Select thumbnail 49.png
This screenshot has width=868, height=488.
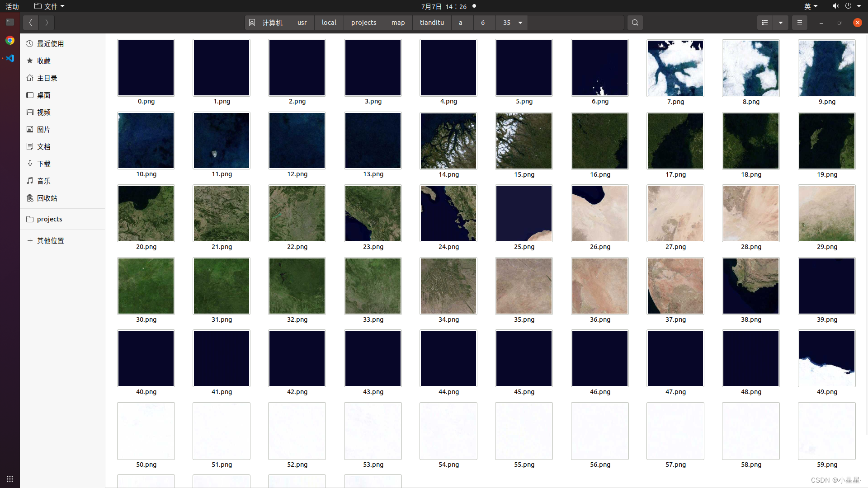(x=827, y=358)
